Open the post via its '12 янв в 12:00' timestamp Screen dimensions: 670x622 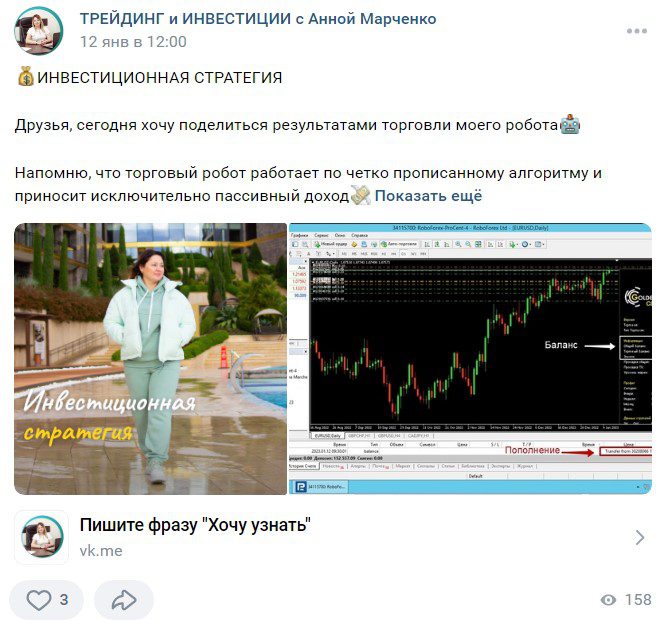pos(133,42)
